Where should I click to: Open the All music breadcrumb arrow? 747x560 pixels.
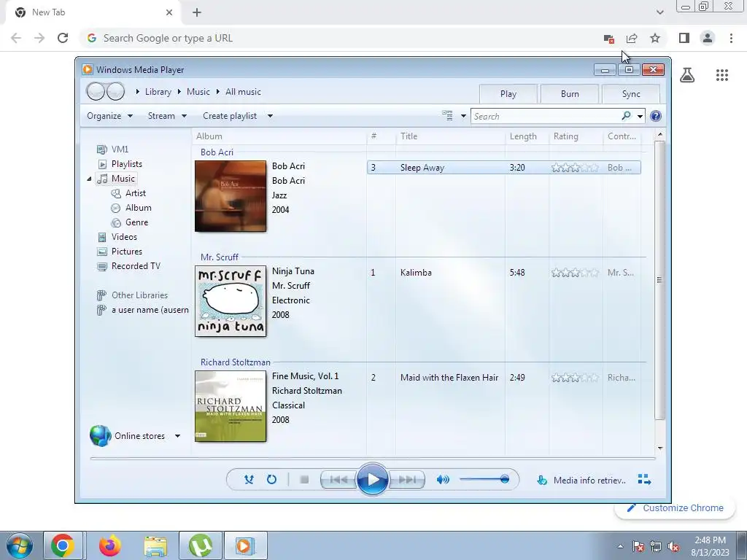[x=217, y=92]
